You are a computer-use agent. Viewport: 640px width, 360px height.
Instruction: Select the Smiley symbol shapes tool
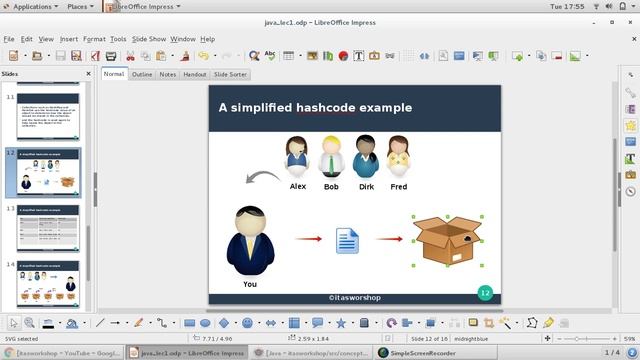point(247,323)
